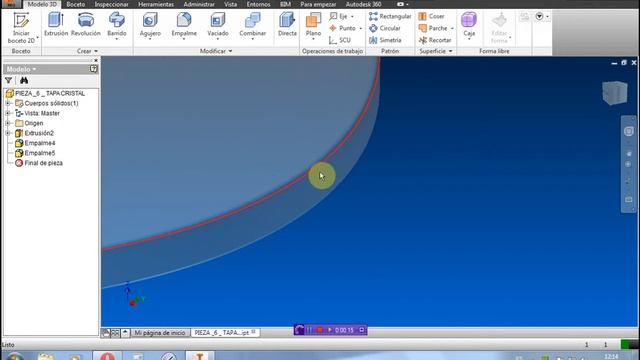Image resolution: width=640 pixels, height=360 pixels.
Task: Expand the Crear panel dropdown
Action: pos(87,51)
